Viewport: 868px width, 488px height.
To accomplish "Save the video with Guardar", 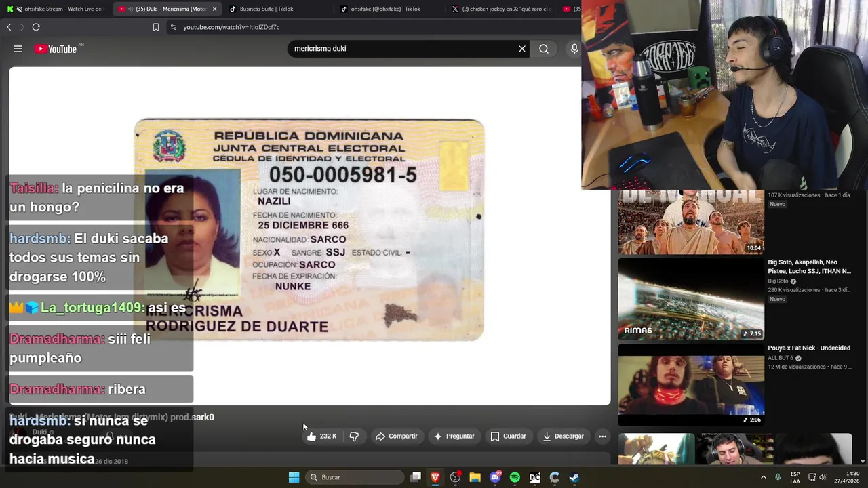I will click(508, 436).
